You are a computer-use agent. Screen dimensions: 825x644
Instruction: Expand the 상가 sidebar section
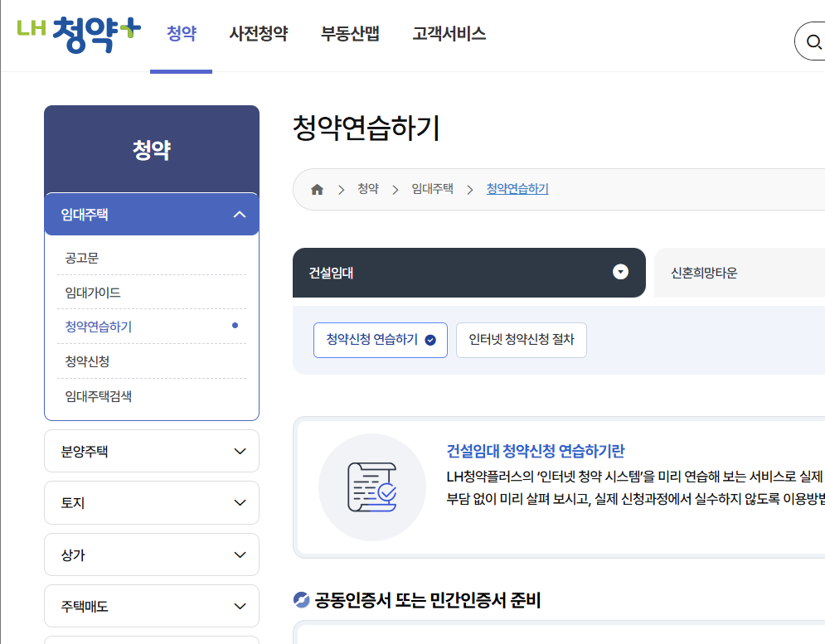(152, 554)
